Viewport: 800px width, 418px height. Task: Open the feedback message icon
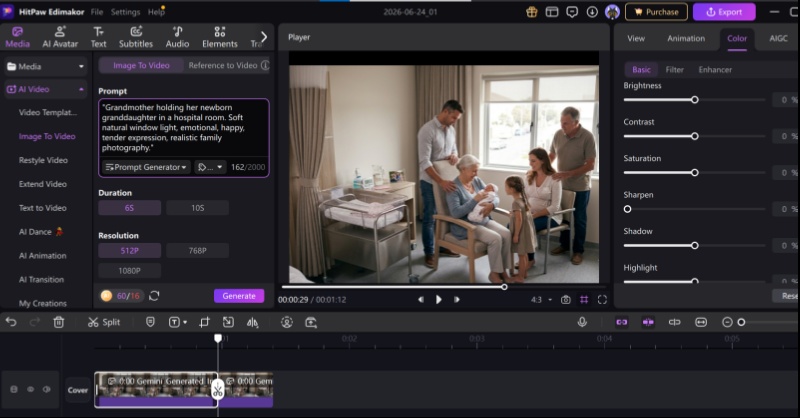click(x=572, y=12)
